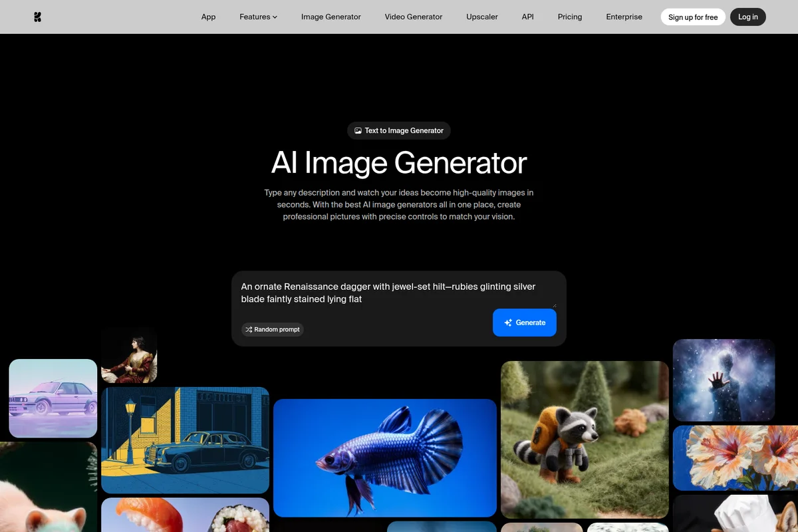Click the Log in button
Image resolution: width=798 pixels, height=532 pixels.
coord(747,17)
